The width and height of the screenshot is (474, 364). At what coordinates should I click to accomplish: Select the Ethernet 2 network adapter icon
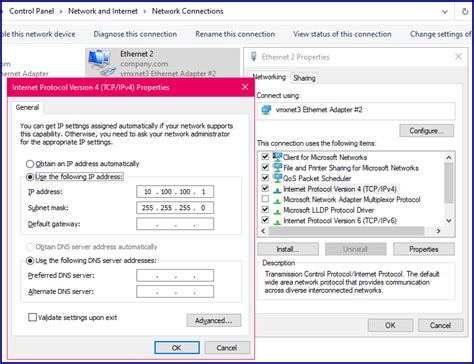tap(101, 63)
